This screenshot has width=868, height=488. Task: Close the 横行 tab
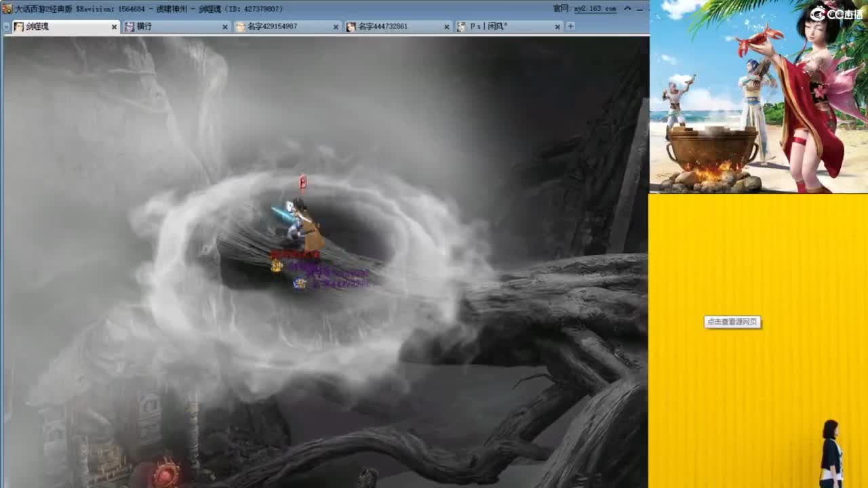click(x=225, y=27)
